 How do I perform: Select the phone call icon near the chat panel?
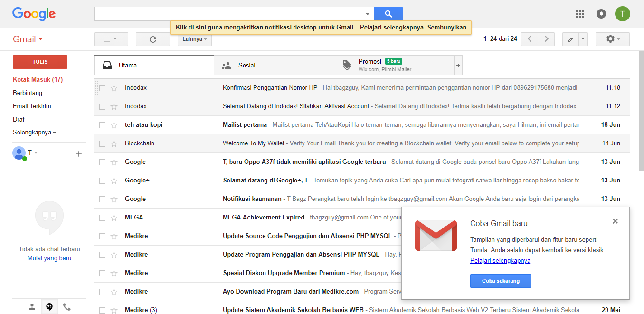[66, 306]
